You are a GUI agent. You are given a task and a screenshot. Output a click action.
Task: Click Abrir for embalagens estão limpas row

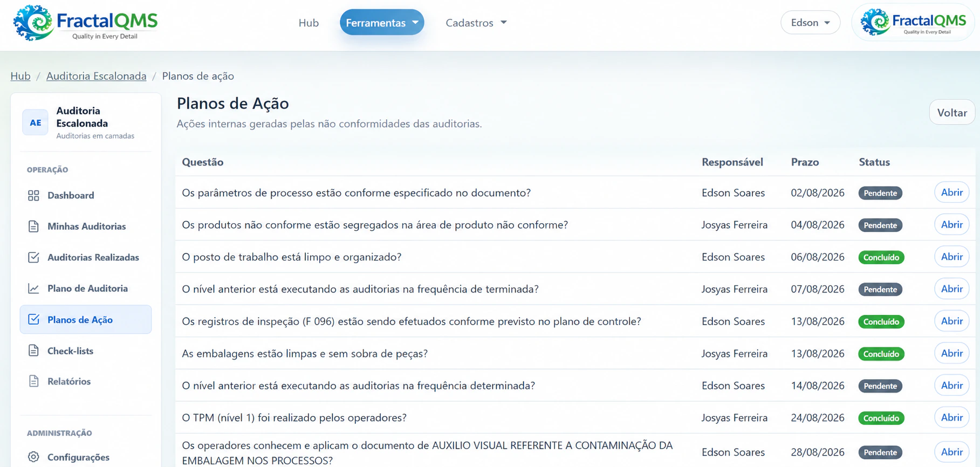[x=952, y=353]
